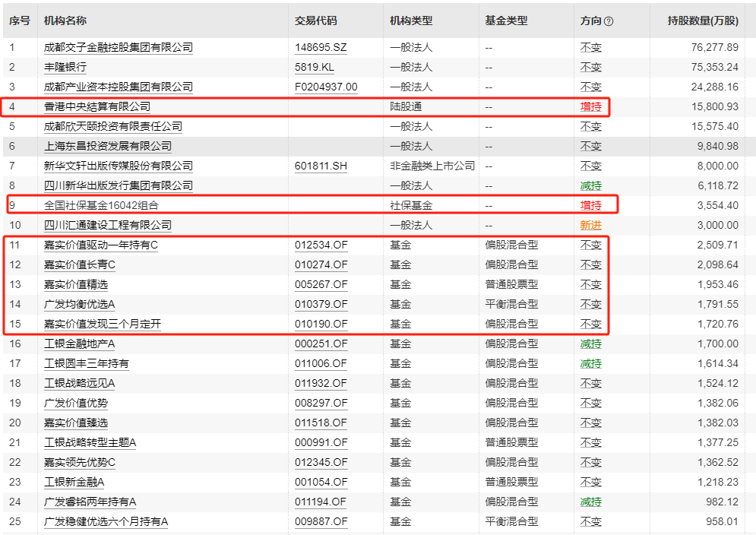Click fund code 010379.OF
This screenshot has height=535, width=756.
[321, 305]
